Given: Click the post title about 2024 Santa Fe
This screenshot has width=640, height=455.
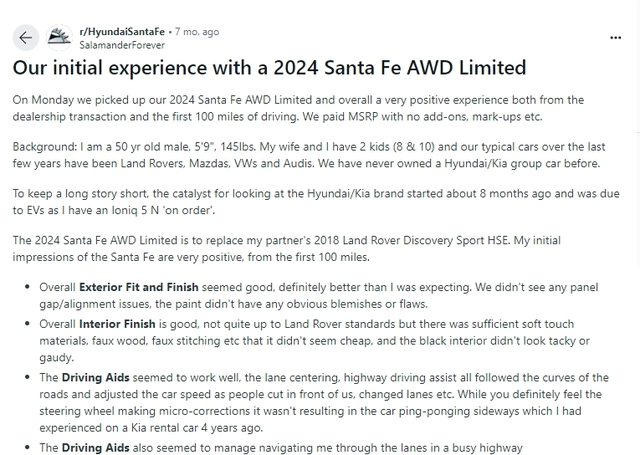Looking at the screenshot, I should (269, 69).
